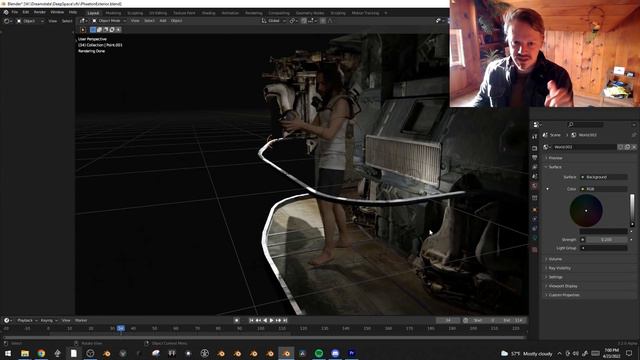Click the properties search field
Image resolution: width=640 pixels, height=360 pixels.
click(x=585, y=124)
